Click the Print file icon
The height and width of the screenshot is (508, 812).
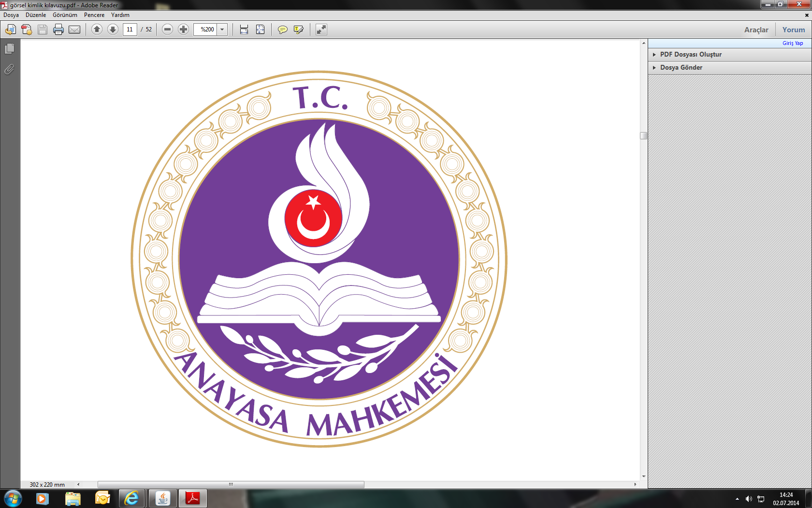click(x=58, y=30)
